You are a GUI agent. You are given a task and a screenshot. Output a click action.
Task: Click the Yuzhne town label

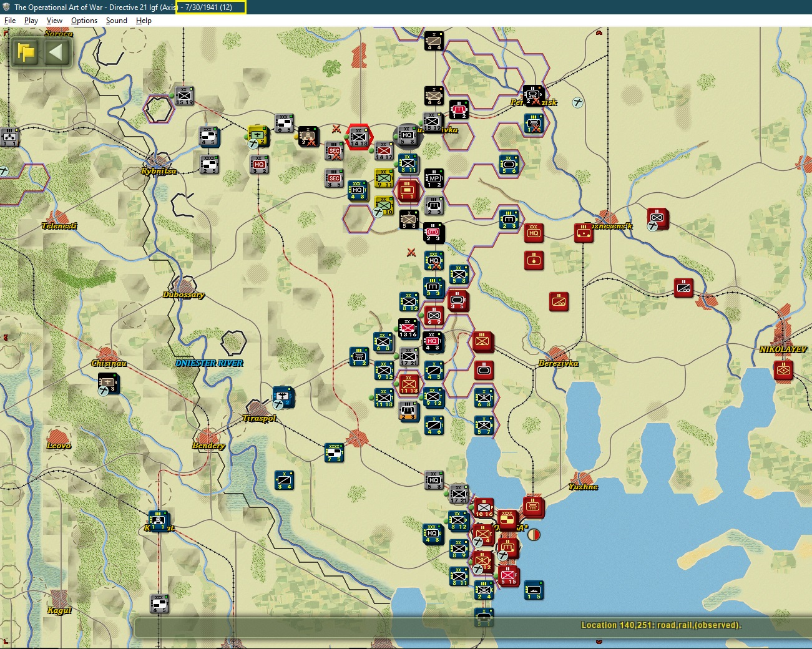[584, 487]
